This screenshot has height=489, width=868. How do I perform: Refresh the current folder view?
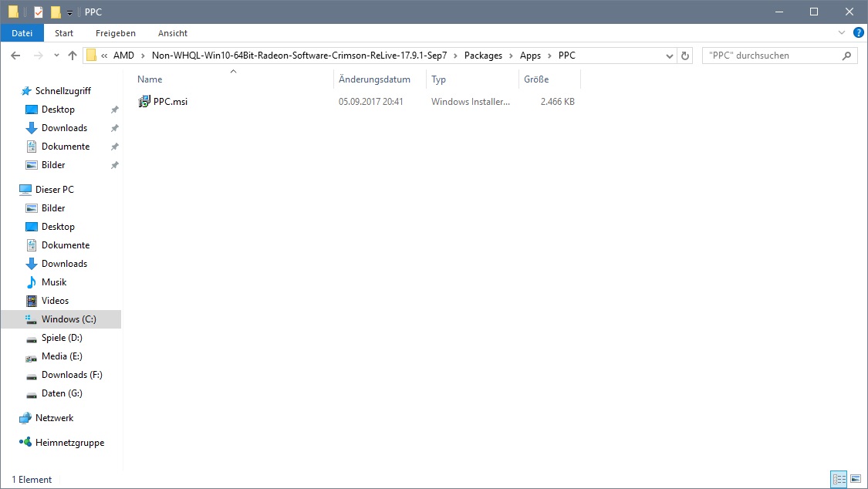(685, 56)
